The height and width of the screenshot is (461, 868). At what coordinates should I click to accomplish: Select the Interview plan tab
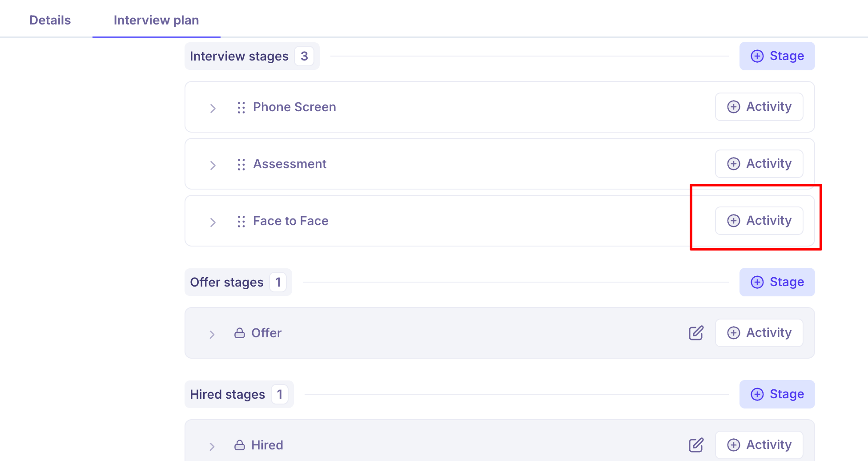point(156,20)
